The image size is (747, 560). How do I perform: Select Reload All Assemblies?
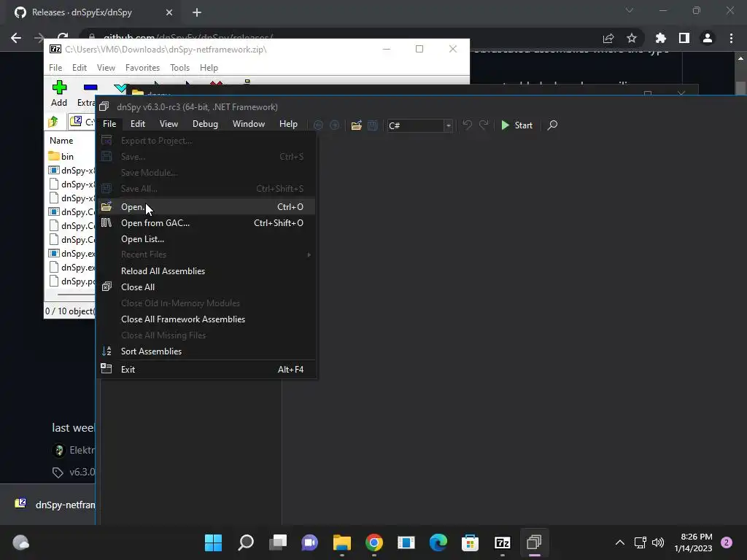(206, 271)
